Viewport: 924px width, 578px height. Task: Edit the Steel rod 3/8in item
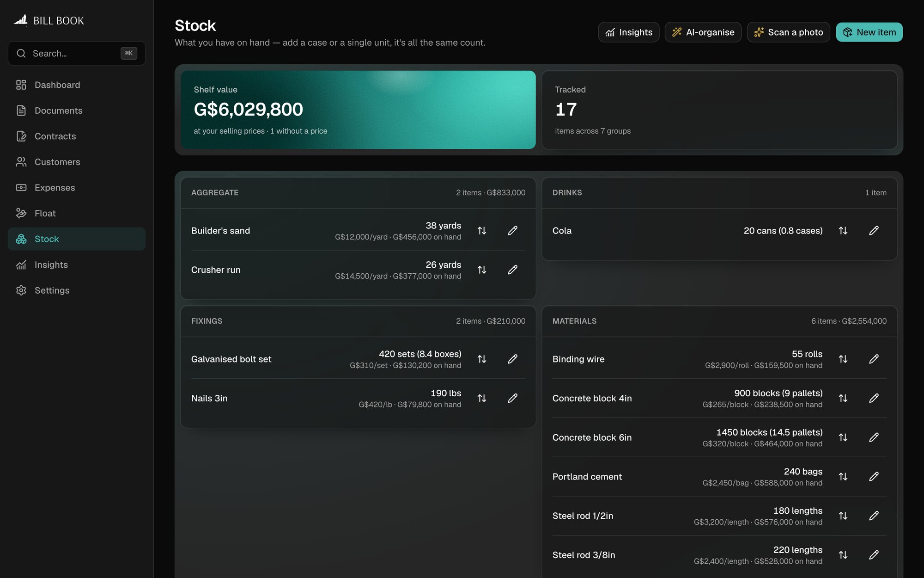click(x=874, y=555)
